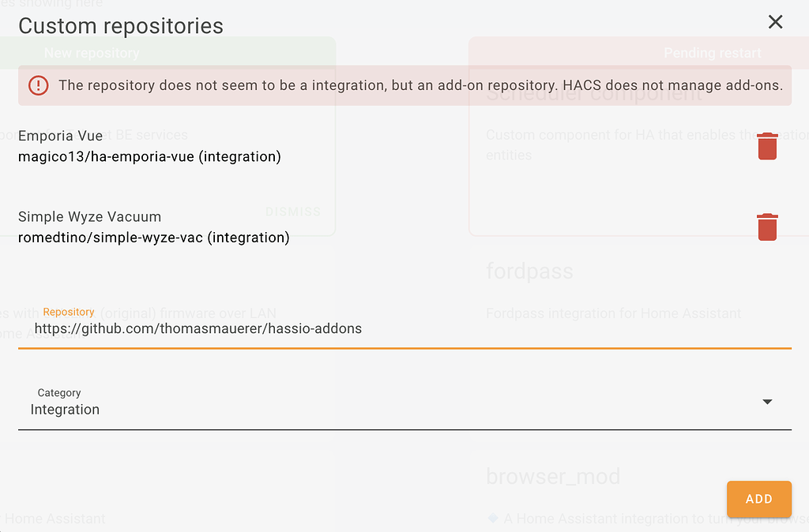The height and width of the screenshot is (532, 809).
Task: Select the Emporia Vue entry title
Action: coord(60,136)
